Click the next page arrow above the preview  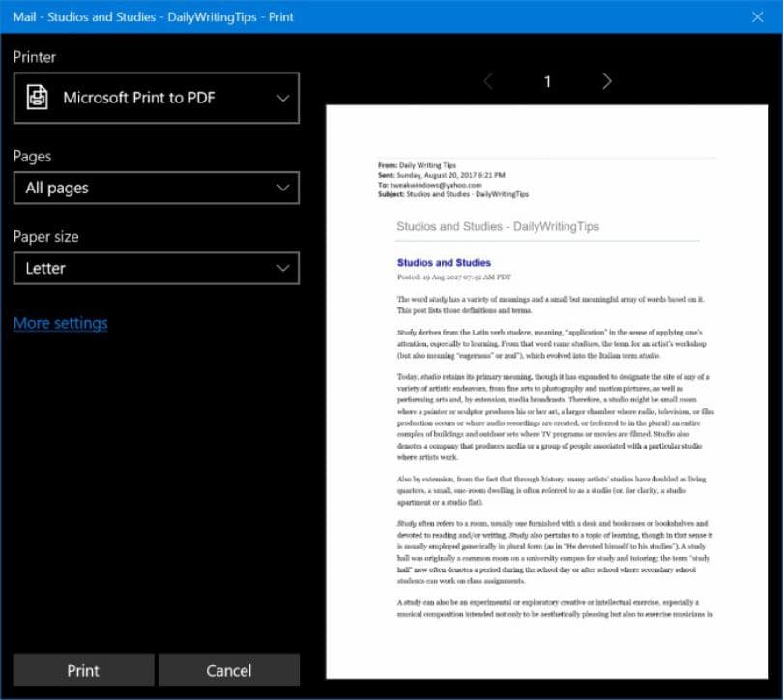(x=606, y=82)
